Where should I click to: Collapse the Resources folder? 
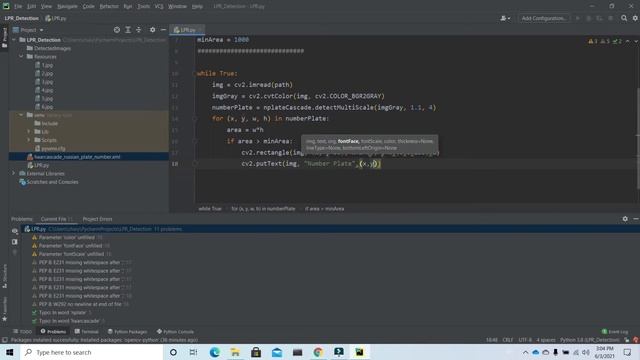(x=21, y=57)
